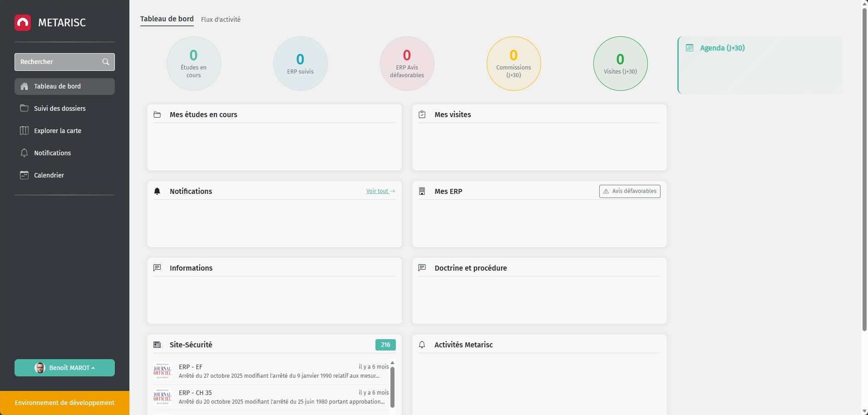Open Calendrier in sidebar

click(x=64, y=175)
